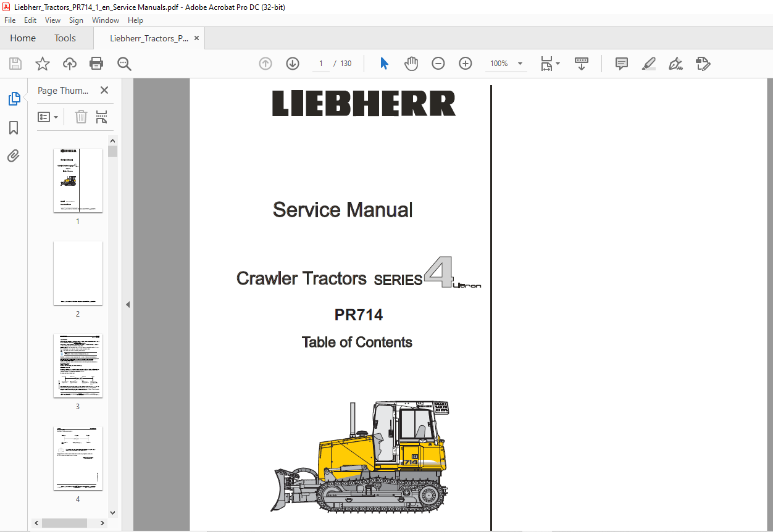773x532 pixels.
Task: Open the Attachments paperclip panel
Action: point(14,156)
